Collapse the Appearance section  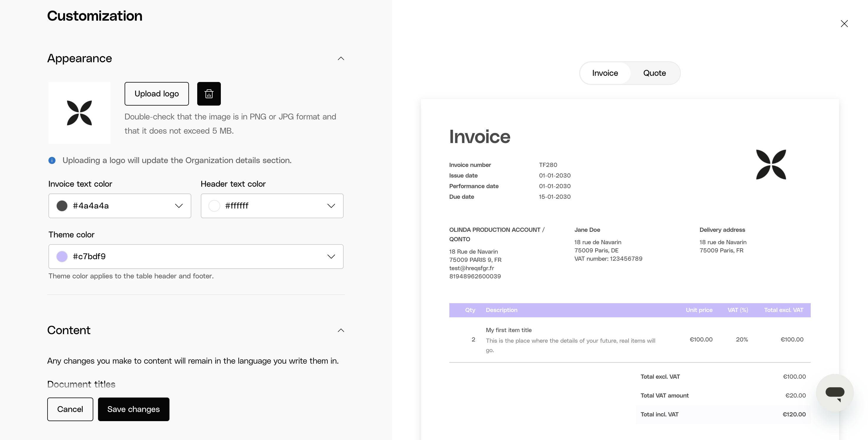coord(341,59)
